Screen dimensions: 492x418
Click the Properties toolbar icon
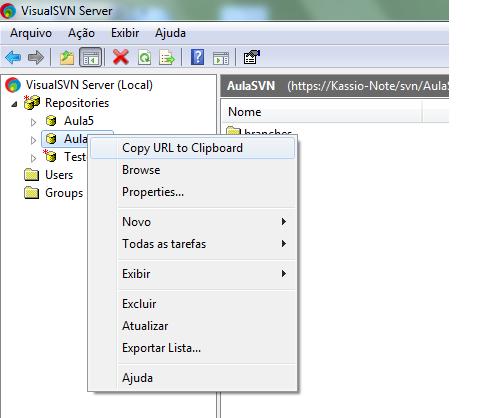(251, 57)
